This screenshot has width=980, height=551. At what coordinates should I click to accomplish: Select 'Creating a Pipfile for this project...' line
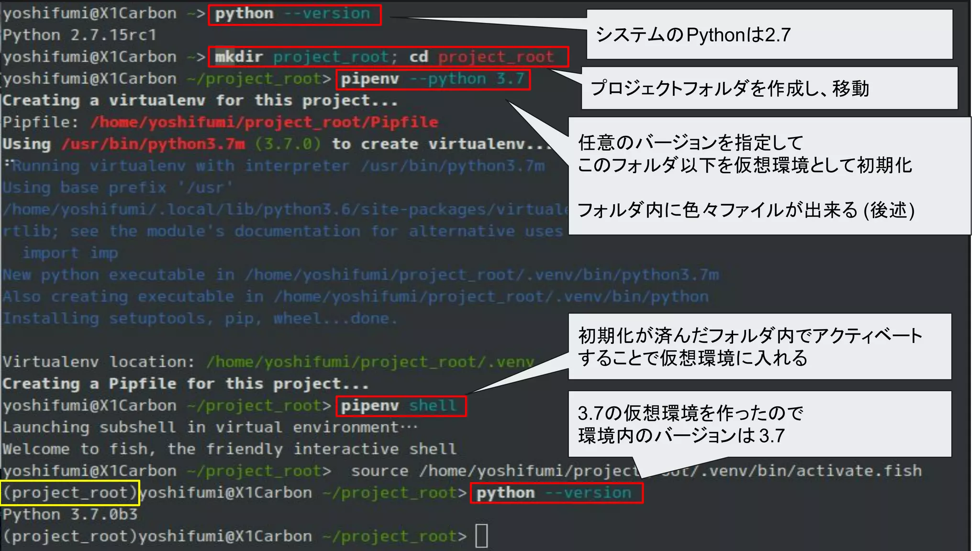click(x=186, y=384)
